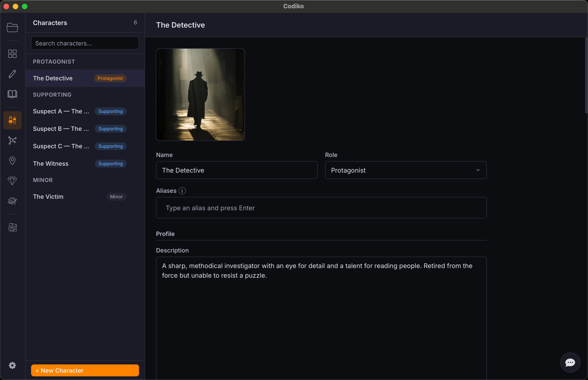588x380 pixels.
Task: Open the settings gear icon
Action: pos(12,366)
